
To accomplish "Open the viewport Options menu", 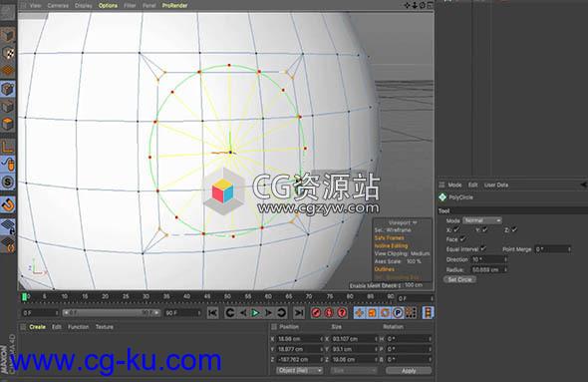I will tap(108, 5).
